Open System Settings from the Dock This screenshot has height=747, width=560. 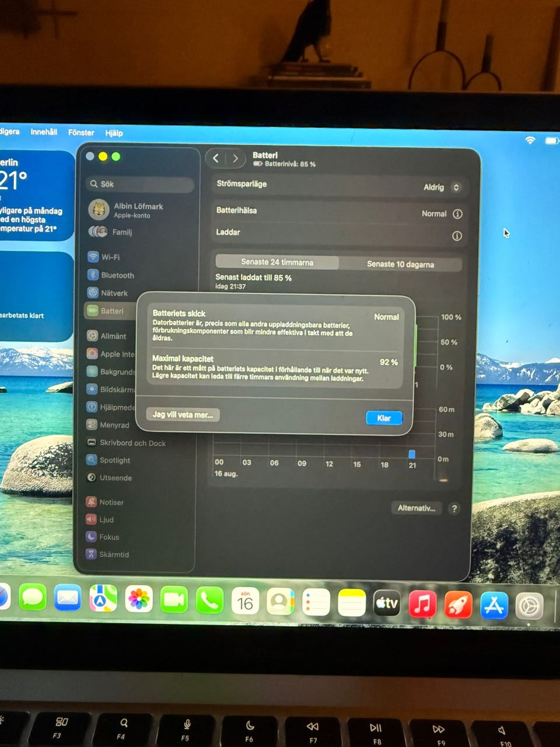tap(530, 607)
